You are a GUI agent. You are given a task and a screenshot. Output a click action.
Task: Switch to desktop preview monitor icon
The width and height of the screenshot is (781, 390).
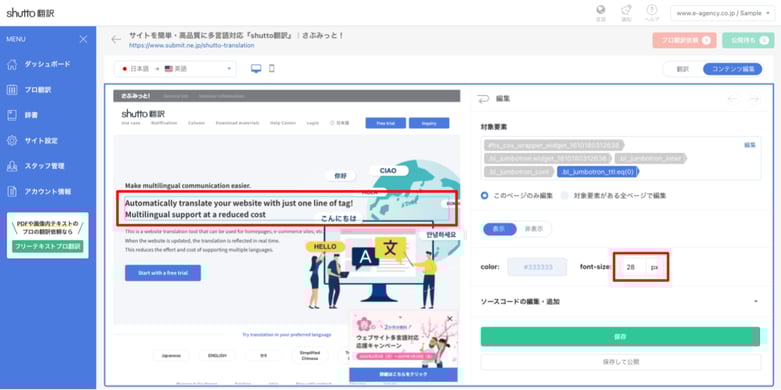(x=256, y=69)
